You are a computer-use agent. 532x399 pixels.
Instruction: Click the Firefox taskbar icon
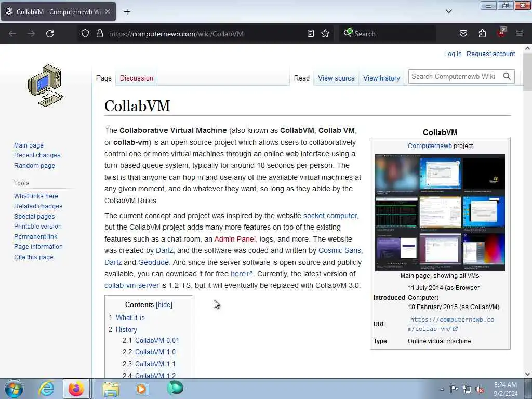[x=76, y=389]
